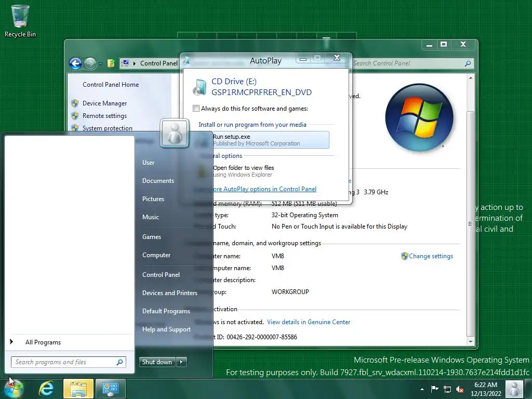The image size is (532, 399).
Task: Open Windows Explorer from the taskbar
Action: pos(78,389)
